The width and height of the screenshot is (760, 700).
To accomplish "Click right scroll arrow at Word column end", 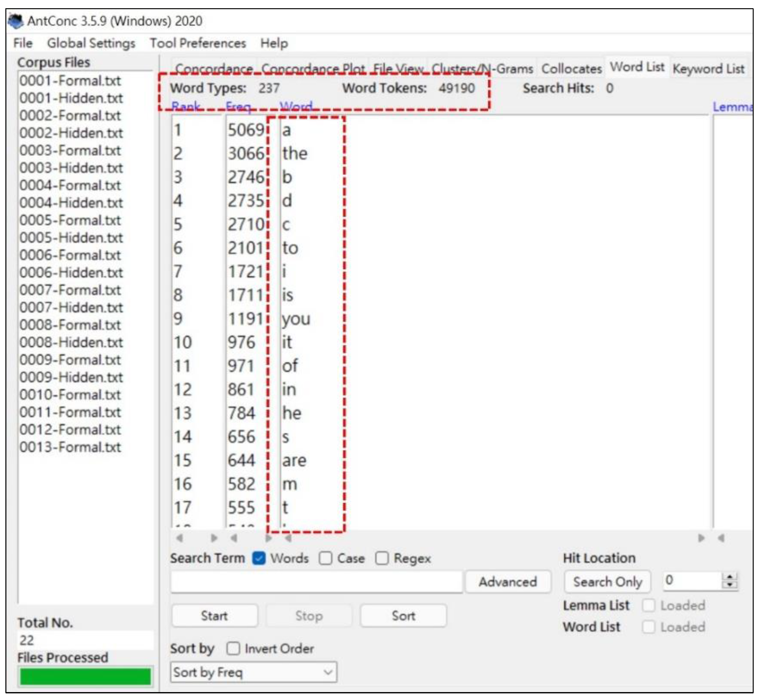I will (701, 538).
